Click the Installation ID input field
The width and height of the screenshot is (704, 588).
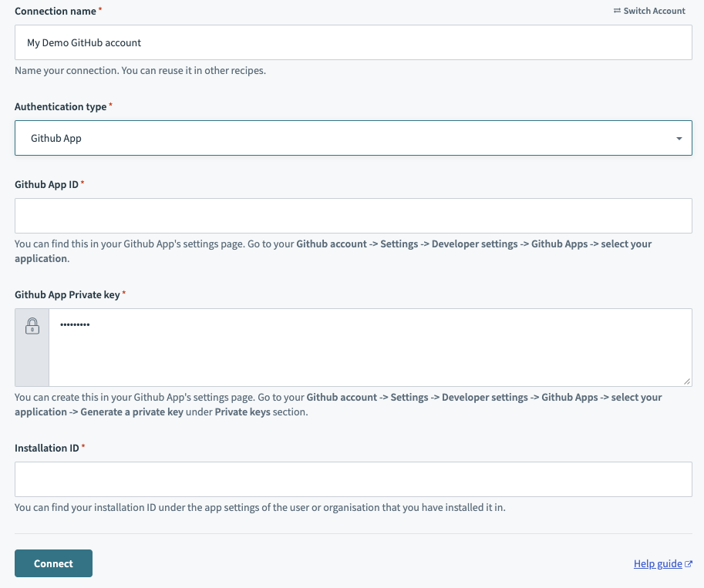pyautogui.click(x=353, y=479)
